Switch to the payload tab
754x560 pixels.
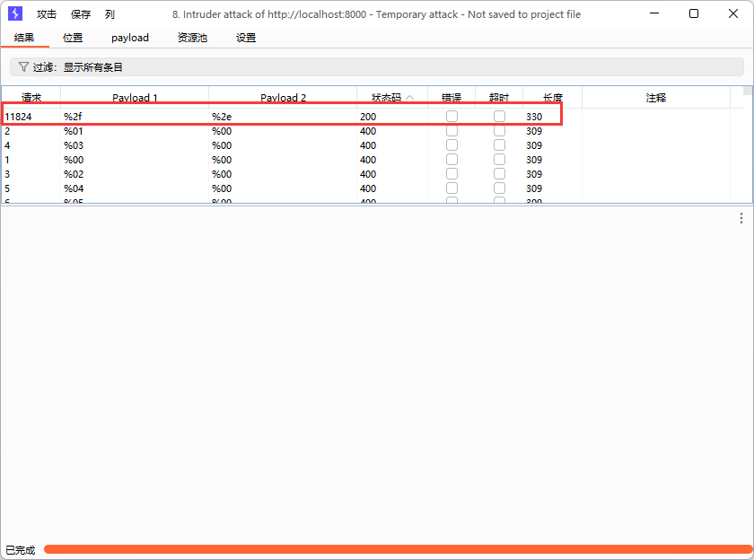coord(130,38)
